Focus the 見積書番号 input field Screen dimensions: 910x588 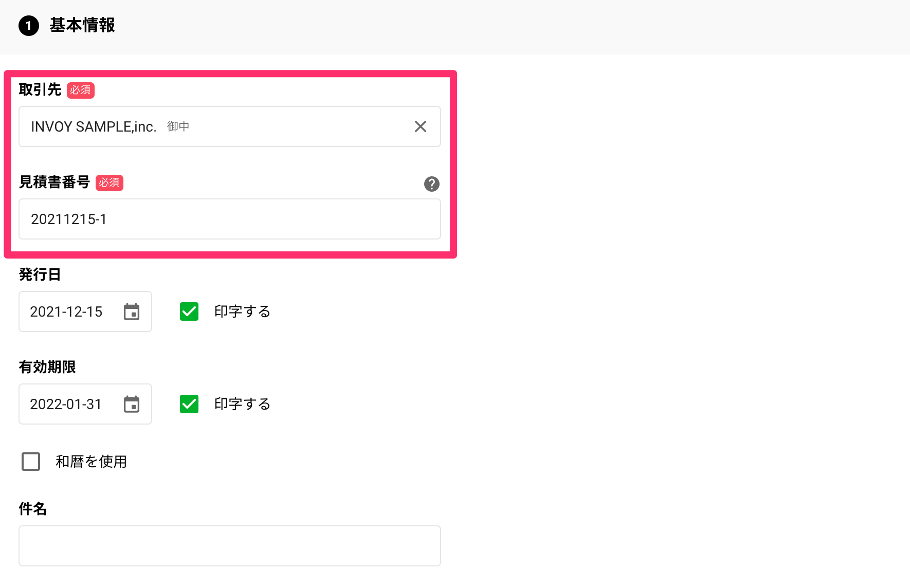[x=230, y=219]
